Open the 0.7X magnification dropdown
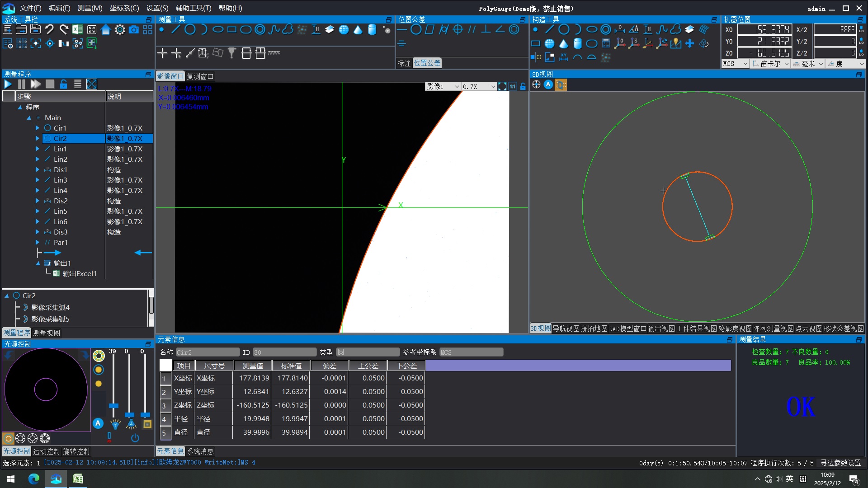The image size is (868, 488). [x=479, y=86]
